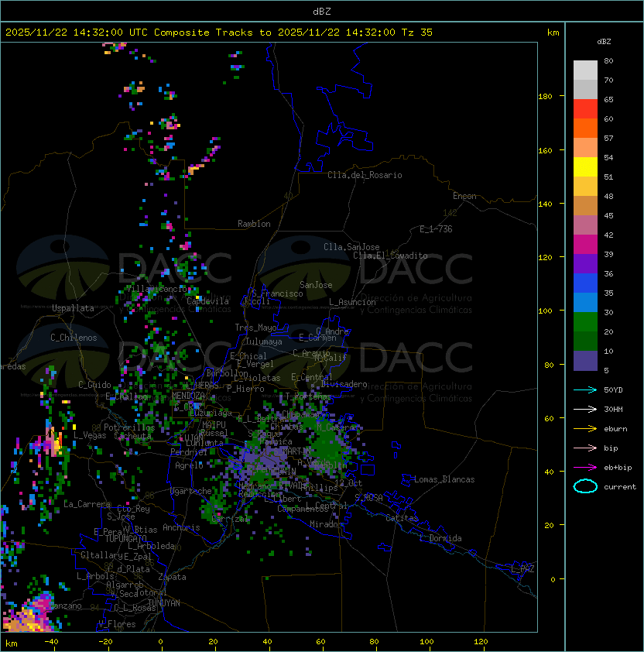Screen dimensions: 644x652
Task: Click the eburn legend label
Action: 615,429
